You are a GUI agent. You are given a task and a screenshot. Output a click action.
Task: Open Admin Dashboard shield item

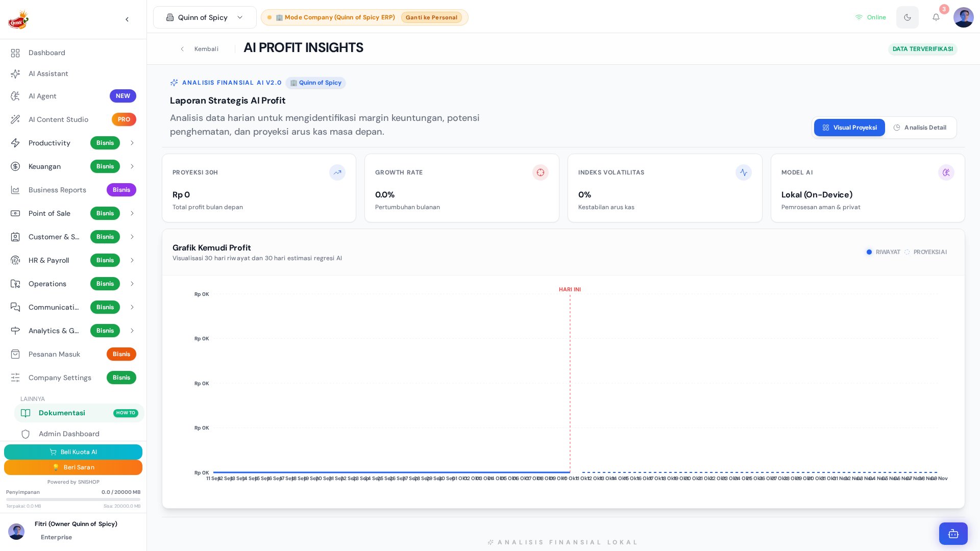click(x=79, y=434)
